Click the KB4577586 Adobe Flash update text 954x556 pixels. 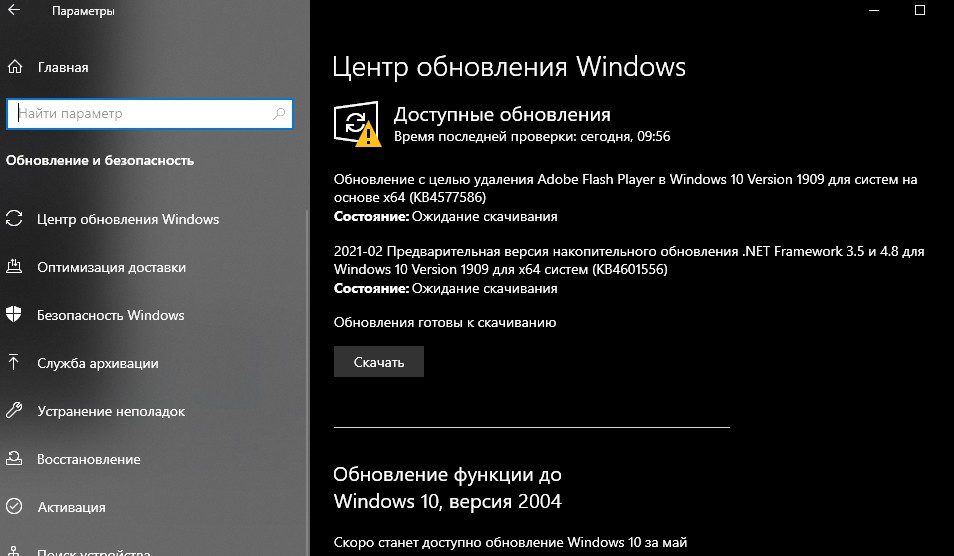pyautogui.click(x=625, y=188)
